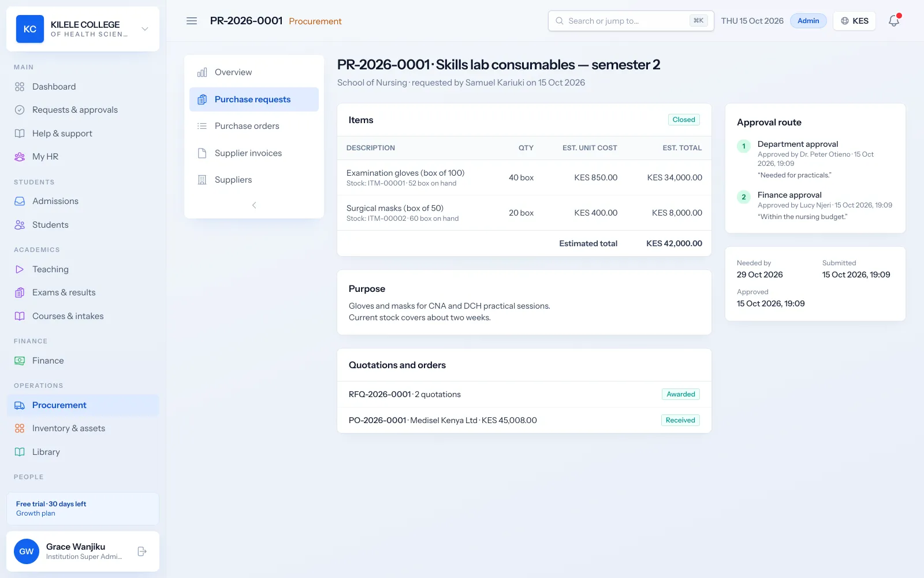Click the Teaching play icon
The width and height of the screenshot is (924, 578).
coord(20,269)
